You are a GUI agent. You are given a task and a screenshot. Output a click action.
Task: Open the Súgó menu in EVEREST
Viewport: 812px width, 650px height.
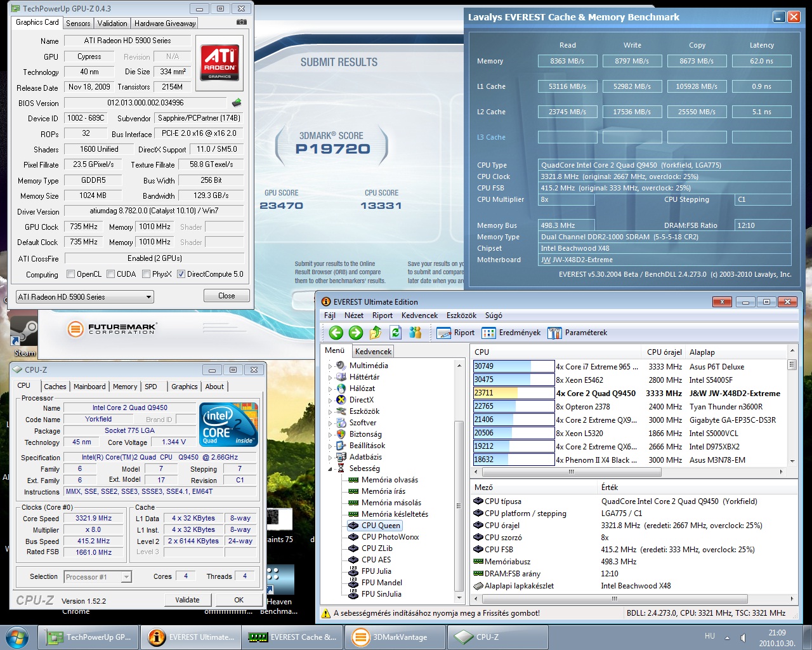pos(494,315)
